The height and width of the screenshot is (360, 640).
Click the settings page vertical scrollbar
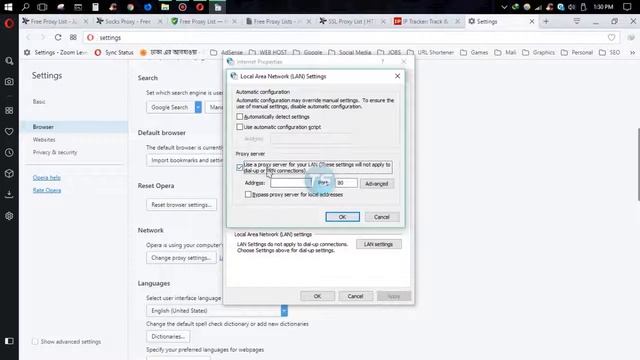638,164
